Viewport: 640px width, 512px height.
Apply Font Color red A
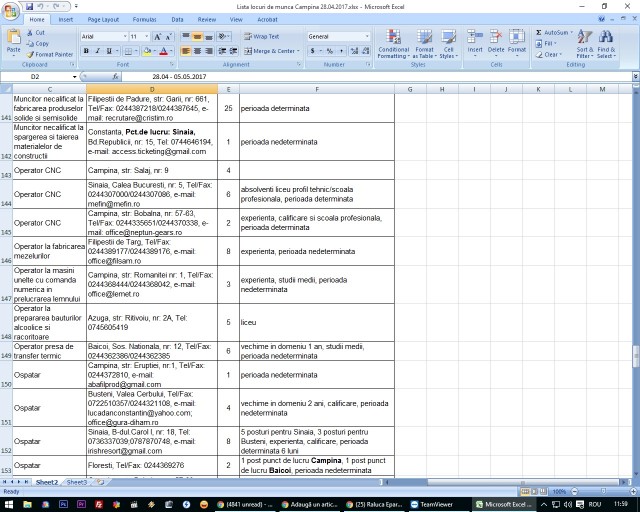point(164,51)
